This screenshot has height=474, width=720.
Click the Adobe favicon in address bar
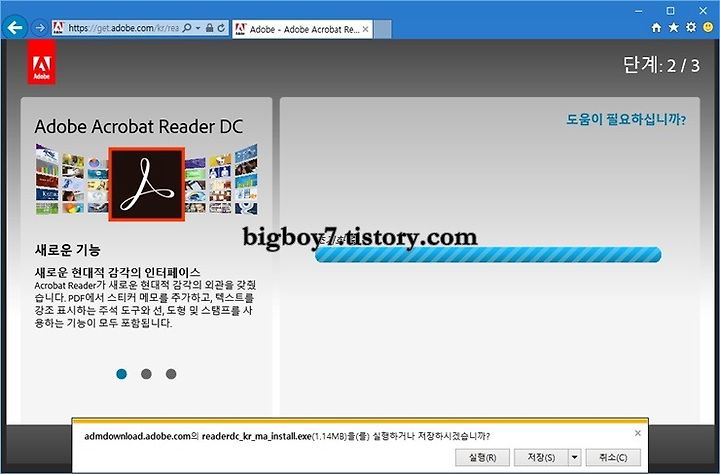coord(58,28)
